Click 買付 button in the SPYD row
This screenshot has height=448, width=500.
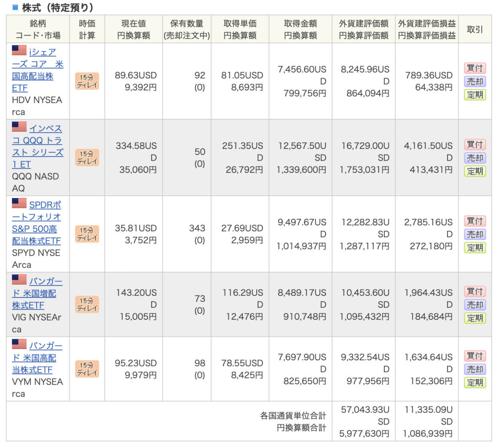[x=475, y=221]
